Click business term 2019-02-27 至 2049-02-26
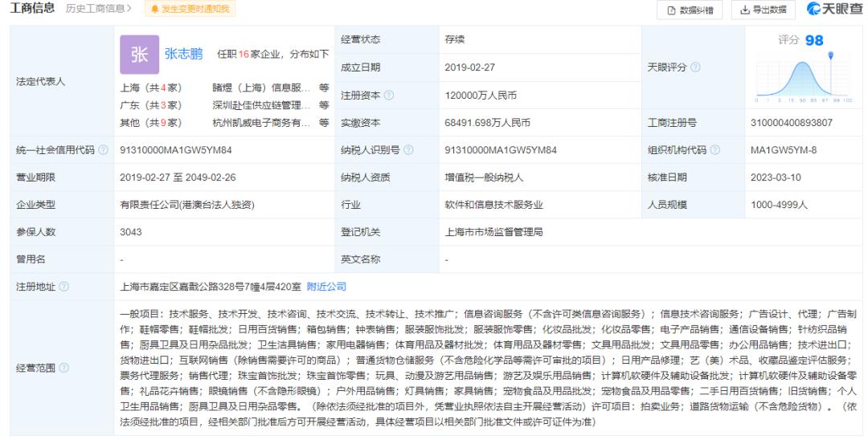 pyautogui.click(x=178, y=177)
